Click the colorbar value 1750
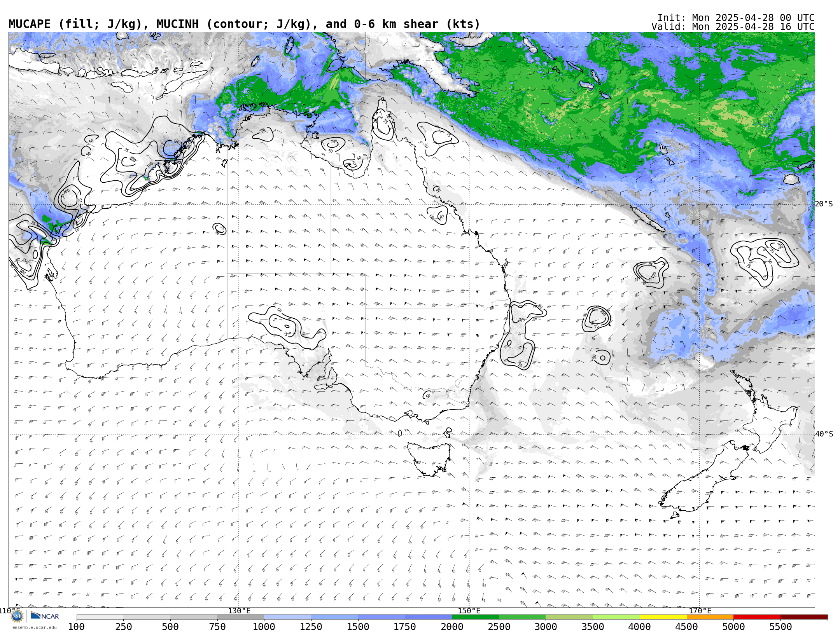This screenshot has width=840, height=632. (405, 627)
